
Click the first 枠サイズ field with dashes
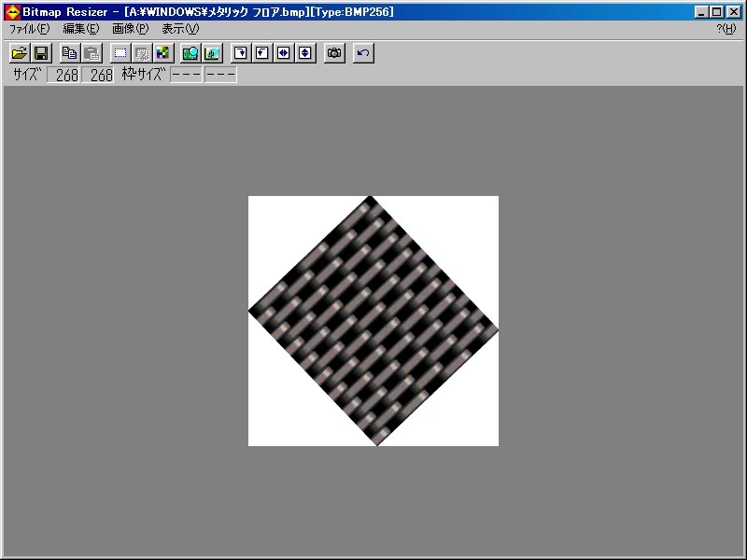(186, 75)
